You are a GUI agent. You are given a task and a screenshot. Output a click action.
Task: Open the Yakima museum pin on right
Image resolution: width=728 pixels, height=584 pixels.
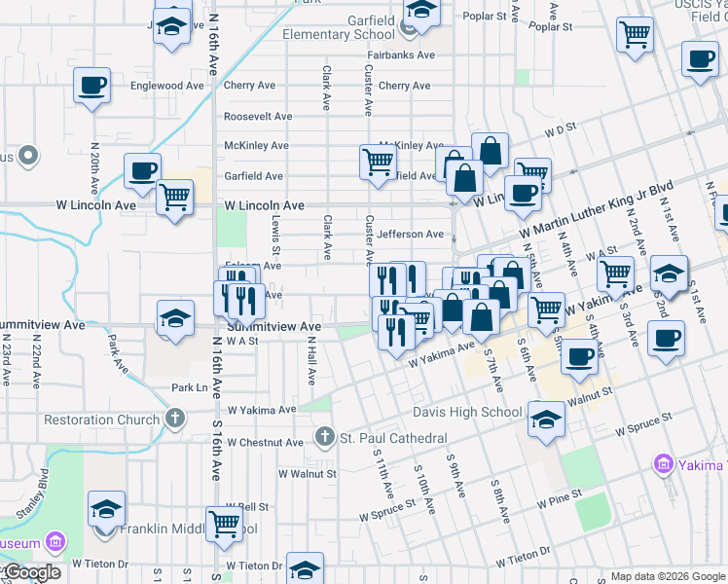(664, 463)
